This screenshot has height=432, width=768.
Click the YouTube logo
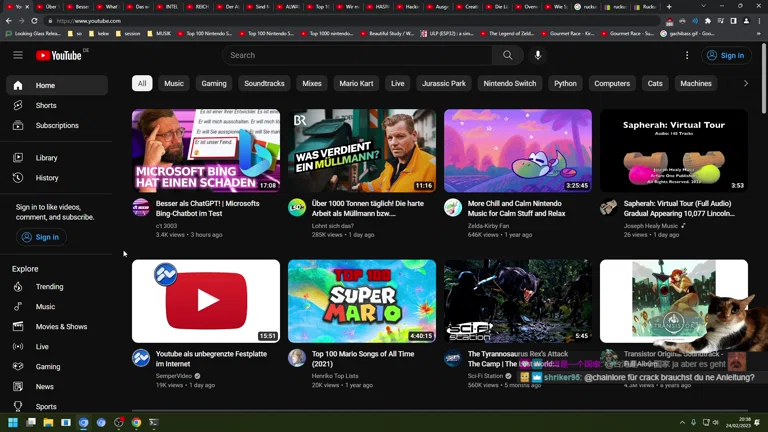click(x=59, y=55)
